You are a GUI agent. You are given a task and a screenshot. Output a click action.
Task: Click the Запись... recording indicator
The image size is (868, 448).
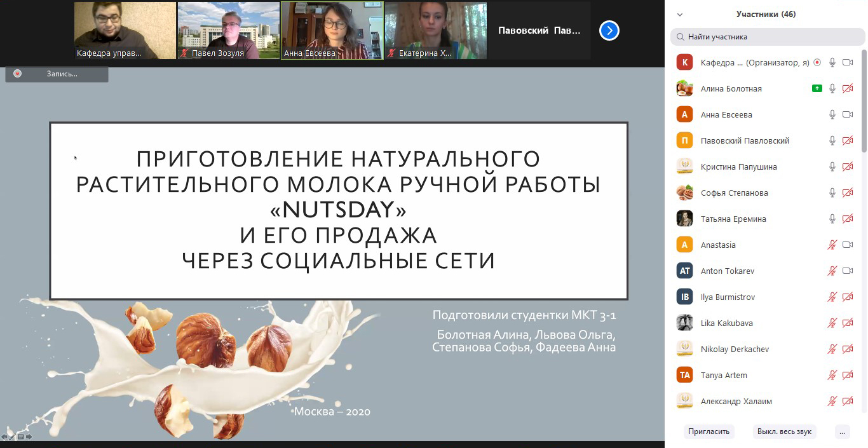[x=57, y=74]
